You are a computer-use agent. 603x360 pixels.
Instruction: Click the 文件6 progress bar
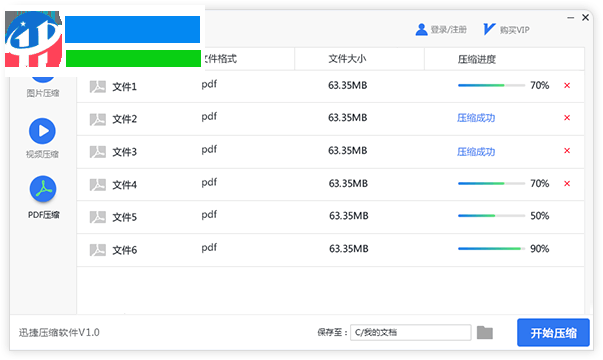[491, 249]
